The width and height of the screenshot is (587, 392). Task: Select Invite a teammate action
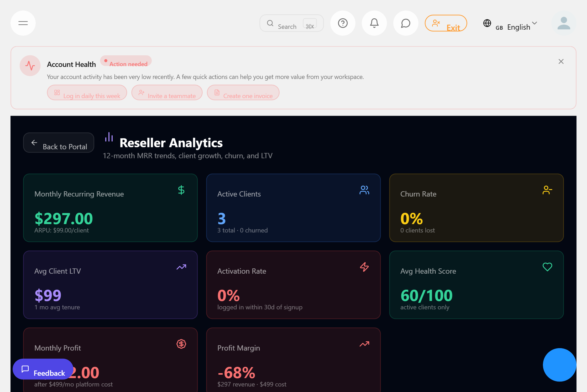coord(167,93)
